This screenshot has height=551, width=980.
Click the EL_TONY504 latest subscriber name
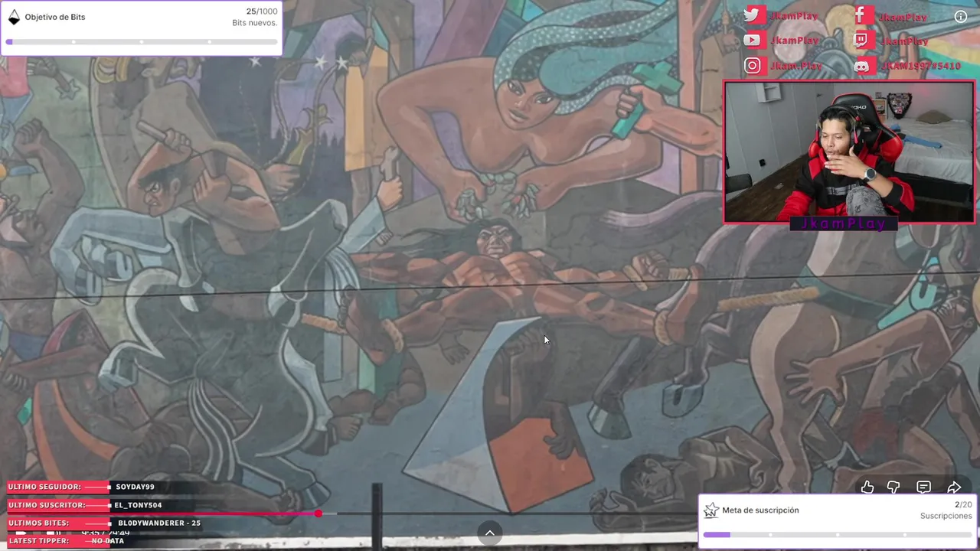coord(138,505)
